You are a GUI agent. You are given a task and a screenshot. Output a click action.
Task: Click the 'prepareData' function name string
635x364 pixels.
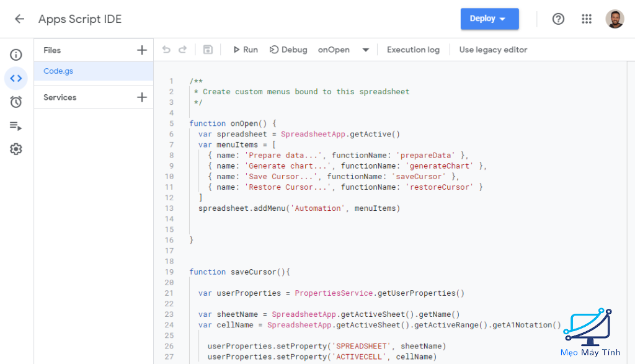[x=425, y=155]
